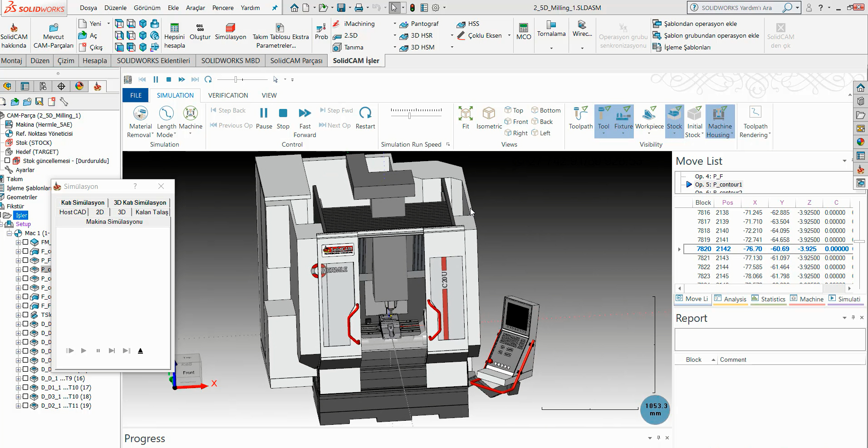Viewport: 868px width, 448px height.
Task: Expand the 3D HSR dropdown arrow
Action: coord(451,35)
